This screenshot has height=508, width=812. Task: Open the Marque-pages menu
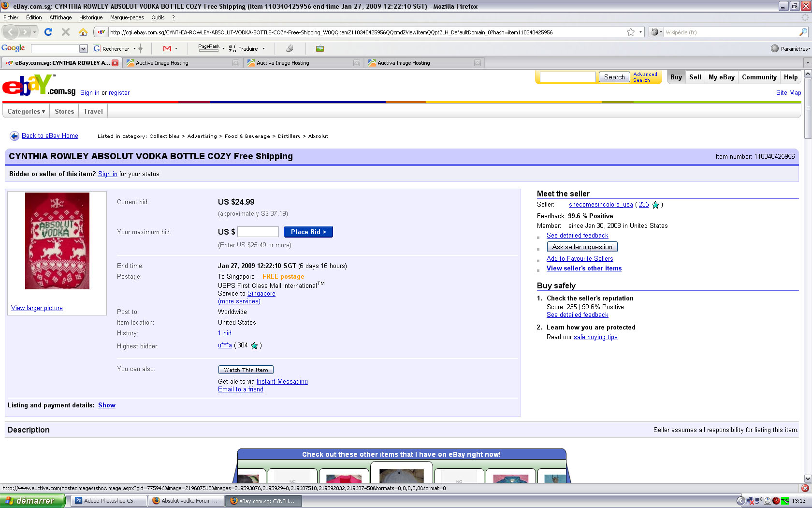coord(127,17)
